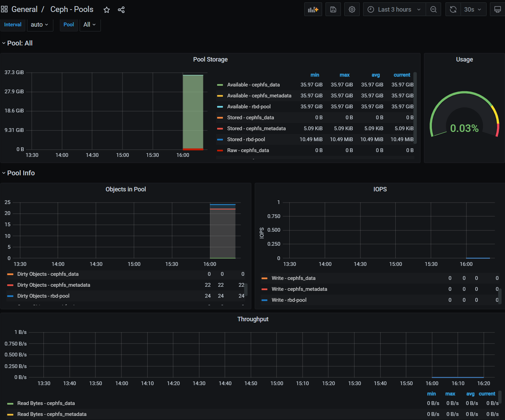Open the Pool All dropdown
Viewport: 505px width, 420px height.
coord(90,25)
